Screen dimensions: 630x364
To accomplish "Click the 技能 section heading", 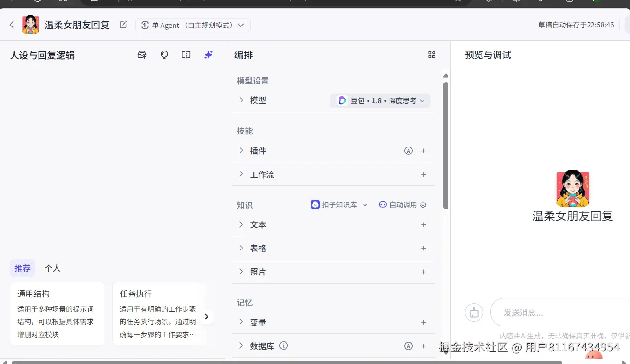I will coord(245,131).
